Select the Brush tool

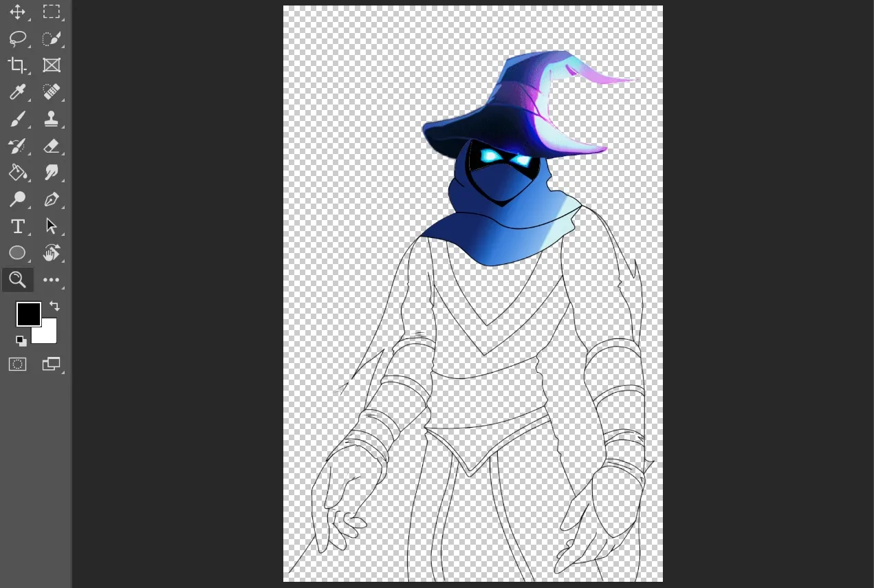coord(17,119)
